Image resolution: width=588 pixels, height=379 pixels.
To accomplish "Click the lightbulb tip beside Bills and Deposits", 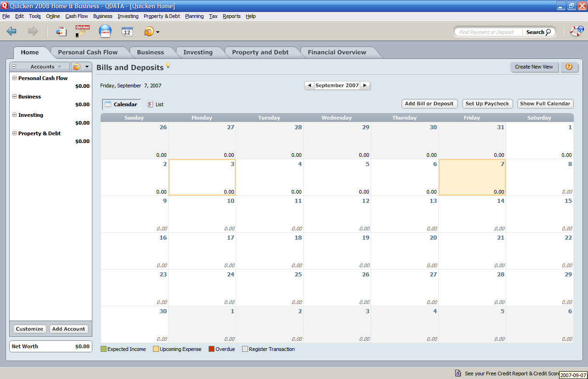I will tap(168, 65).
